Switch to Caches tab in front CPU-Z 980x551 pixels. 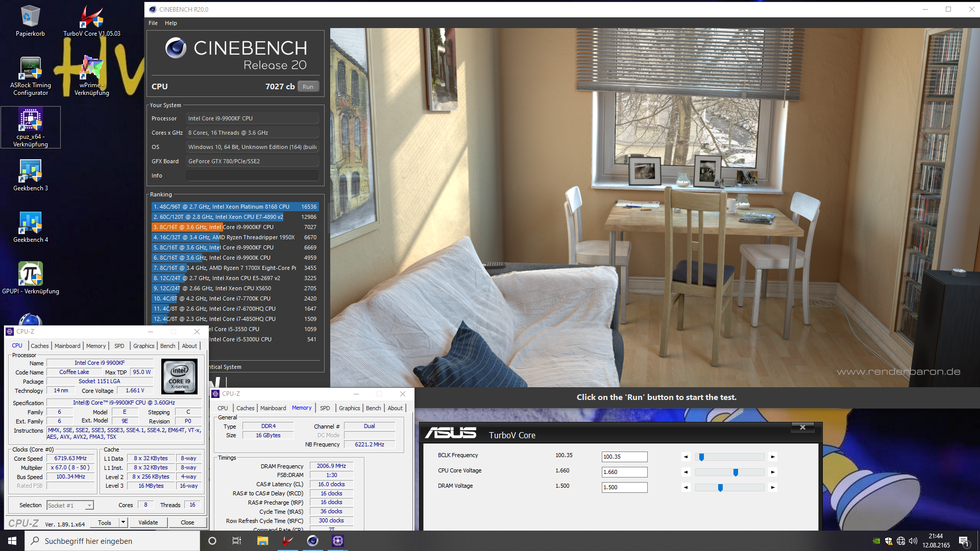245,408
